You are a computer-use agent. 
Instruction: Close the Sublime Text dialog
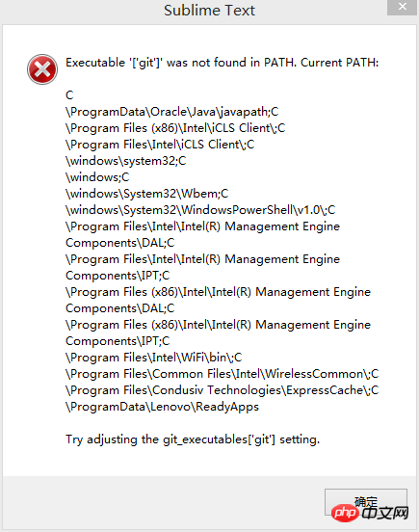[x=402, y=7]
